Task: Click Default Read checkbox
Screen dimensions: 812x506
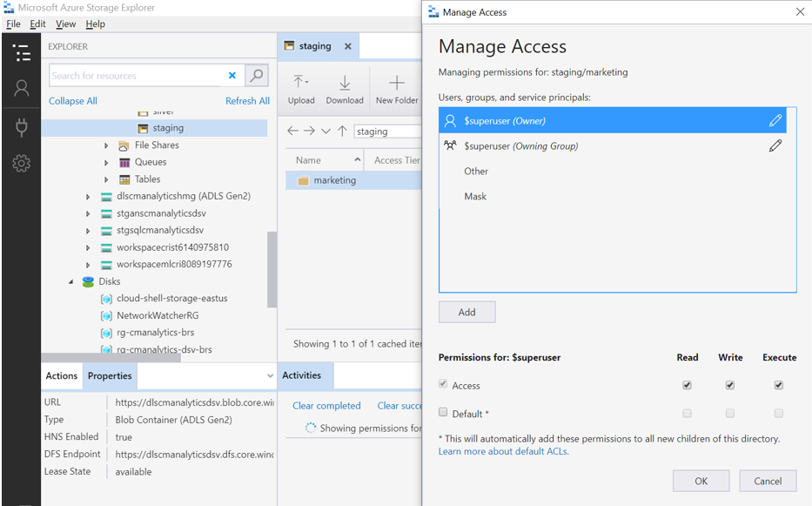Action: (x=687, y=413)
